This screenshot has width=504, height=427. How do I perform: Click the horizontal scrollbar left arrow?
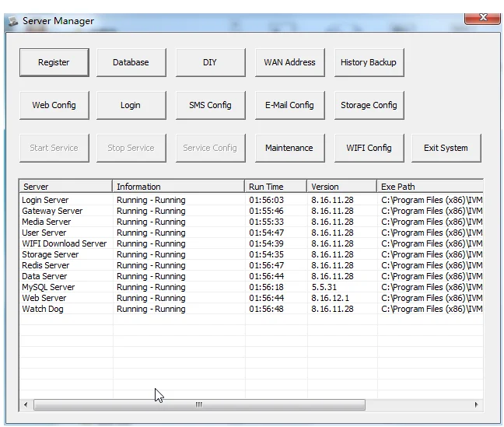coord(26,404)
